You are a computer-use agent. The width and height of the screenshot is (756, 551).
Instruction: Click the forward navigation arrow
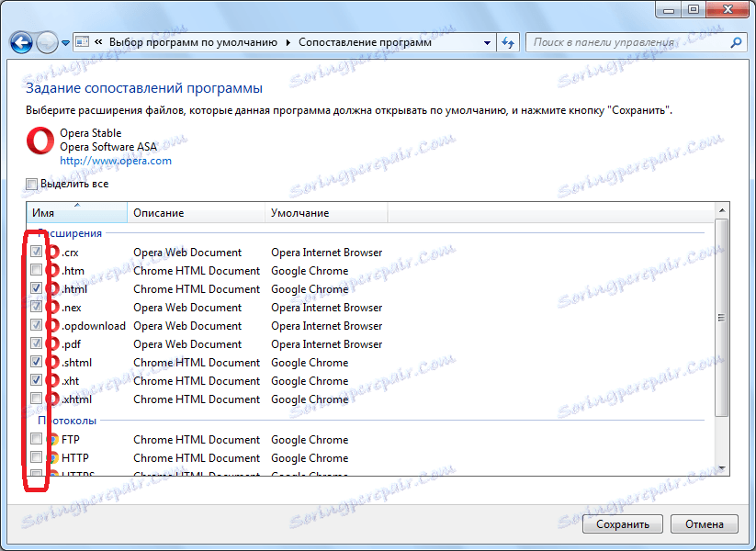pyautogui.click(x=47, y=43)
